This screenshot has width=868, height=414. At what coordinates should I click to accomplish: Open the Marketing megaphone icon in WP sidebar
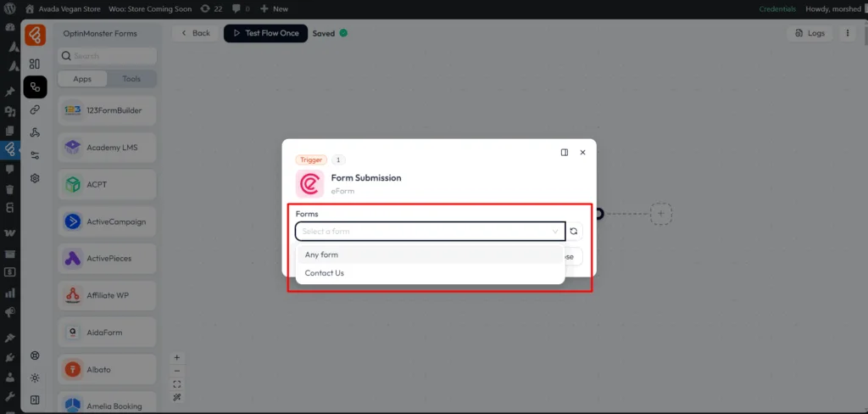9,313
